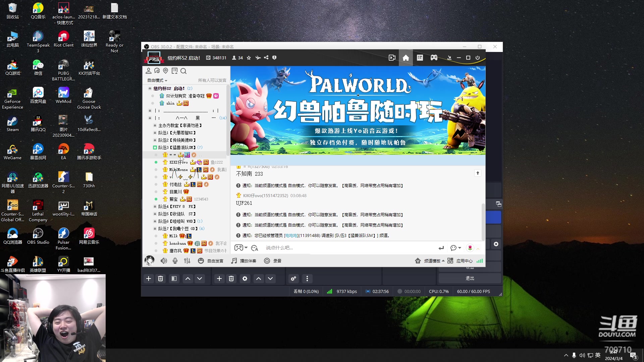Open the 自由模式 dropdown
The image size is (644, 362).
[x=157, y=80]
